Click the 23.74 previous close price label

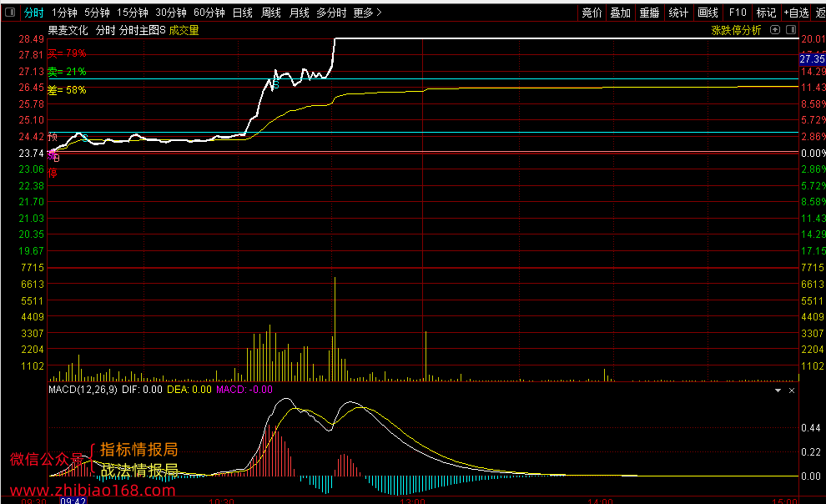coord(31,154)
